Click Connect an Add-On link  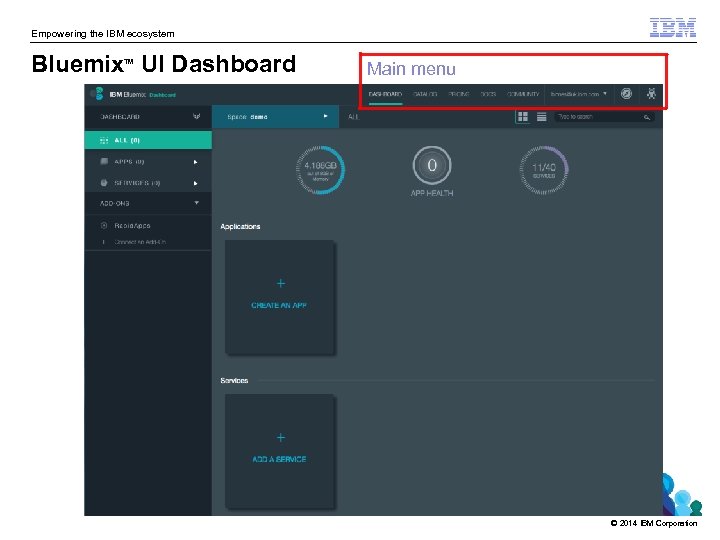click(140, 242)
